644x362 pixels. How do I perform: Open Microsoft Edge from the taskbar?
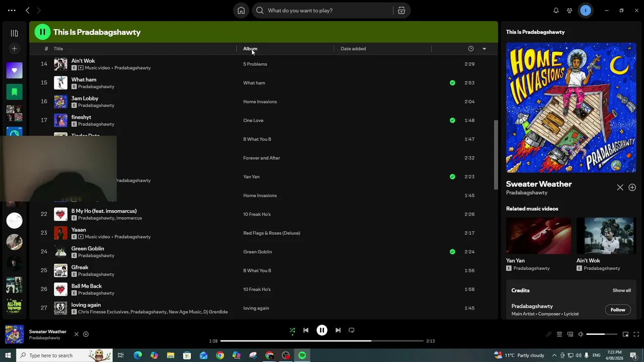[137, 355]
